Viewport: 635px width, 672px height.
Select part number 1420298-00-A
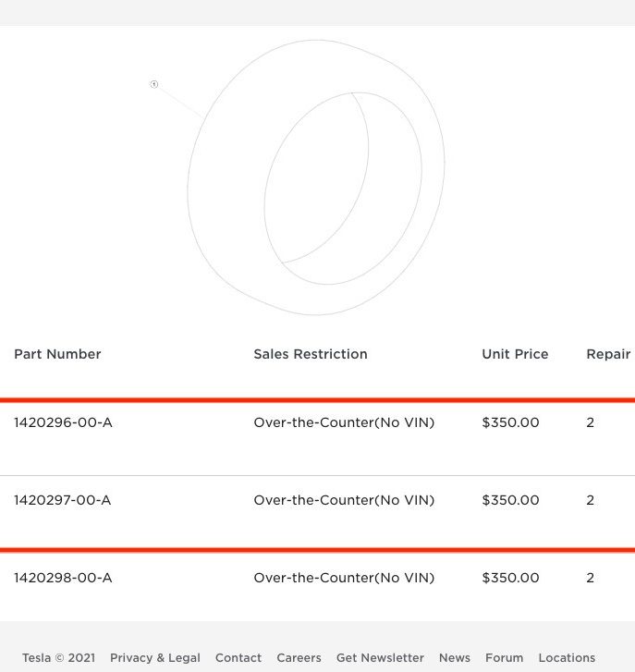tap(63, 578)
